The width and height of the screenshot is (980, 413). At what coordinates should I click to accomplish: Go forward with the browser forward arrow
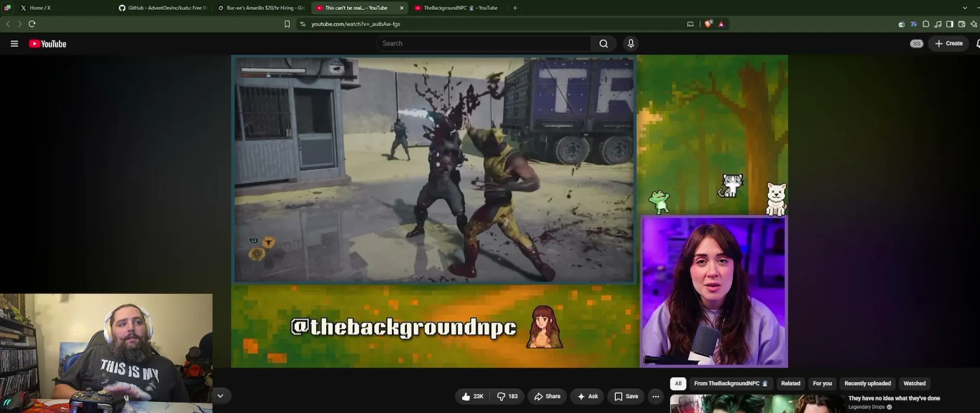coord(19,24)
